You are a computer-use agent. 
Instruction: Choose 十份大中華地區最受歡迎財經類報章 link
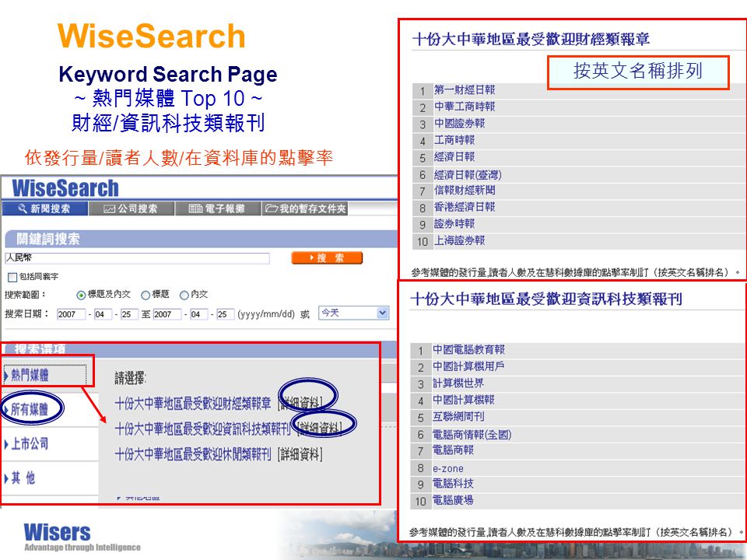pyautogui.click(x=193, y=404)
